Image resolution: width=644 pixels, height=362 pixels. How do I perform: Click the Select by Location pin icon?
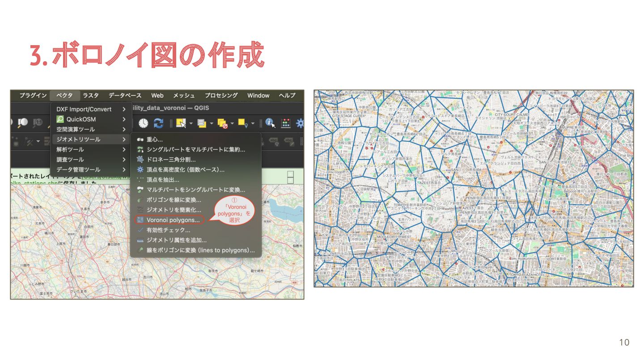243,122
